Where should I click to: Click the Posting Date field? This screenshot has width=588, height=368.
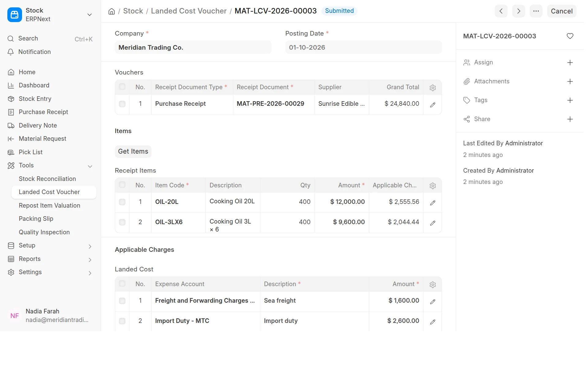[x=363, y=48]
